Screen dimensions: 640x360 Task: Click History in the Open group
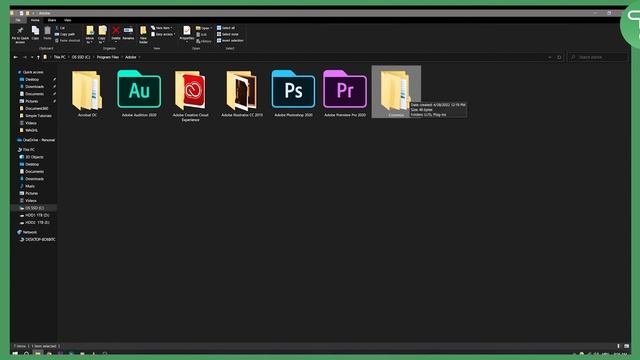tap(204, 41)
